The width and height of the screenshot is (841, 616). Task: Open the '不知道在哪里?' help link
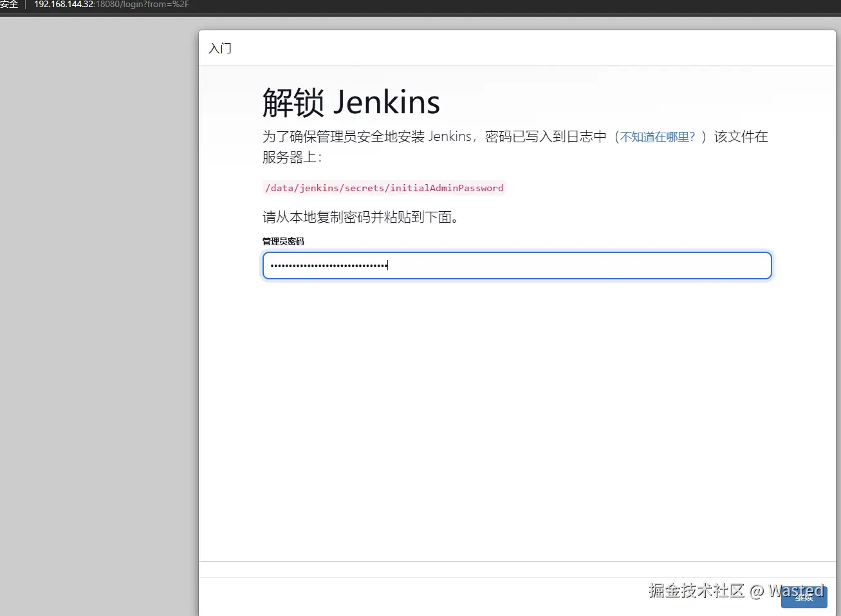(x=658, y=137)
